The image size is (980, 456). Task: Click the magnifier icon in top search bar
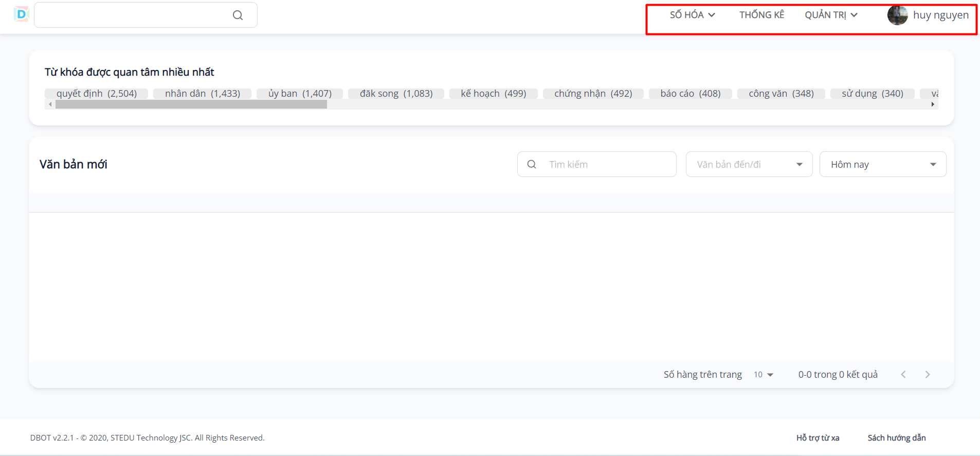pyautogui.click(x=238, y=15)
